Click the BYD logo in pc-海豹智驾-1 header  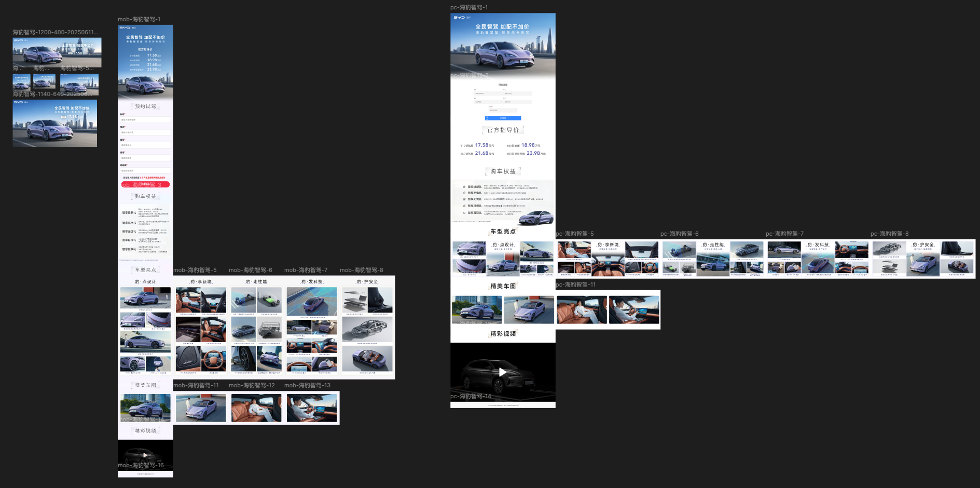(x=459, y=17)
